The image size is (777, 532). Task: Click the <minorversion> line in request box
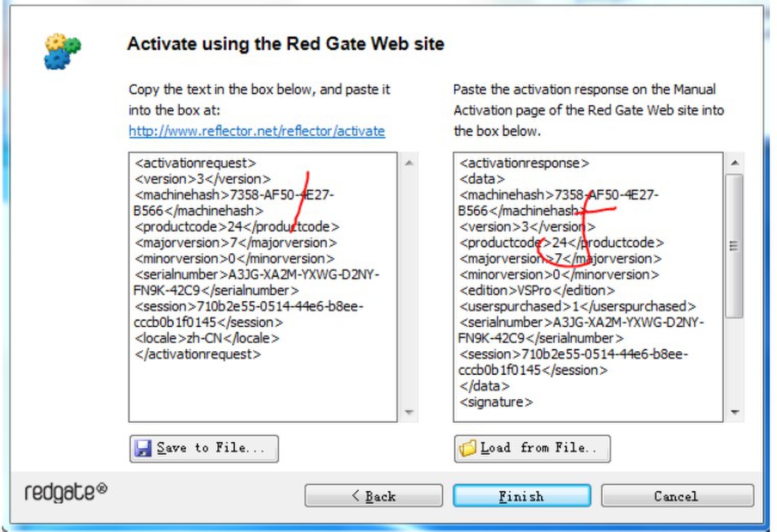pos(234,259)
